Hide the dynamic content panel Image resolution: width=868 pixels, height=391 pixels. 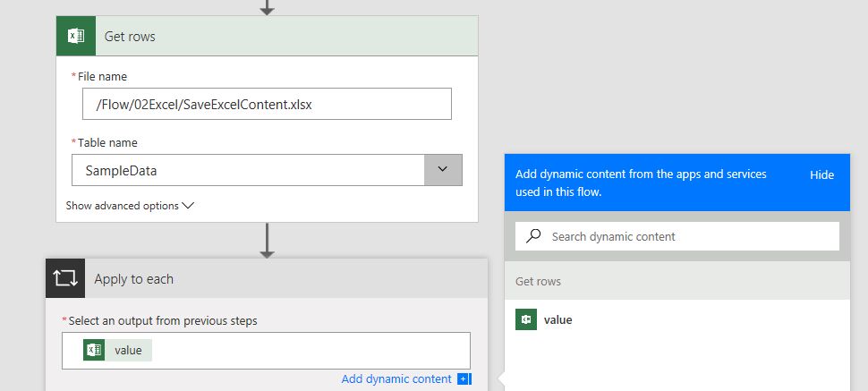coord(821,175)
